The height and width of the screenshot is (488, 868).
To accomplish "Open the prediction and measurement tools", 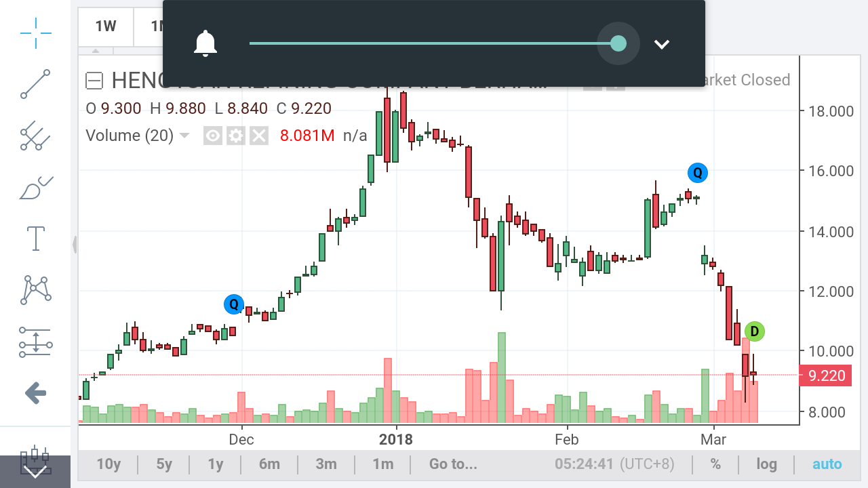I will (x=35, y=342).
